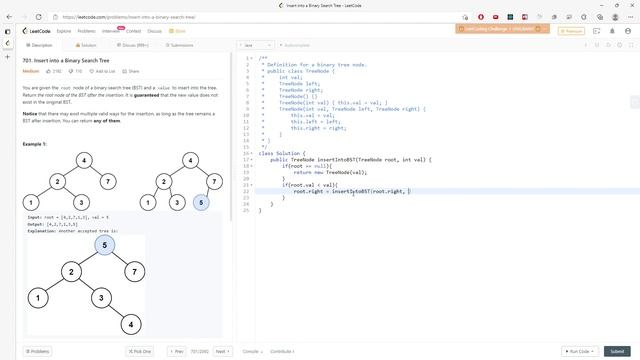
Task: Open the Problems list button
Action: (x=38, y=351)
